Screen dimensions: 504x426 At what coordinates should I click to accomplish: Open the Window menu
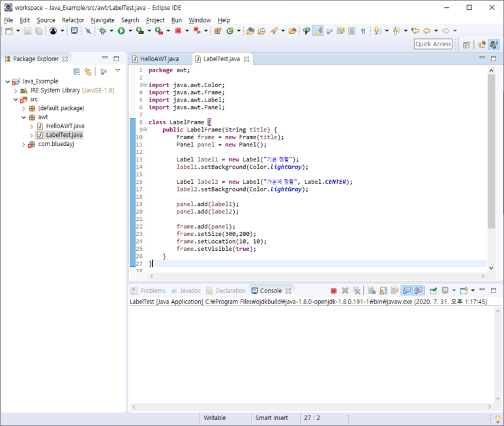[200, 20]
